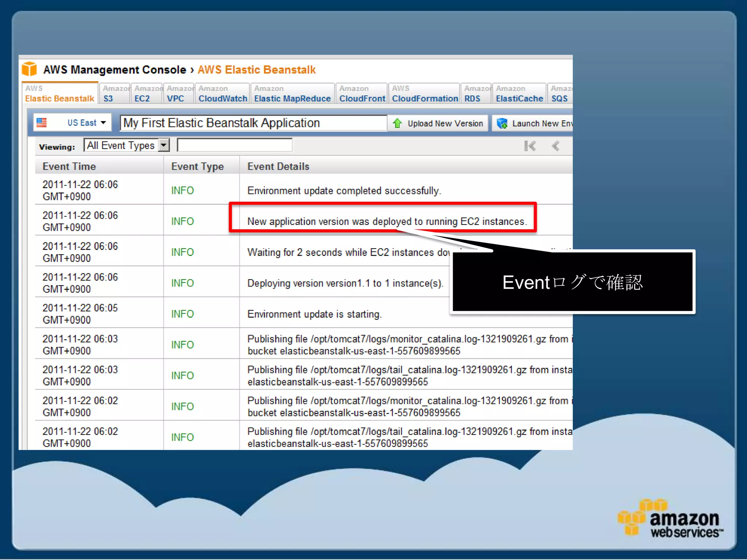
Task: Switch to the Amazon EC2 tab
Action: (146, 94)
